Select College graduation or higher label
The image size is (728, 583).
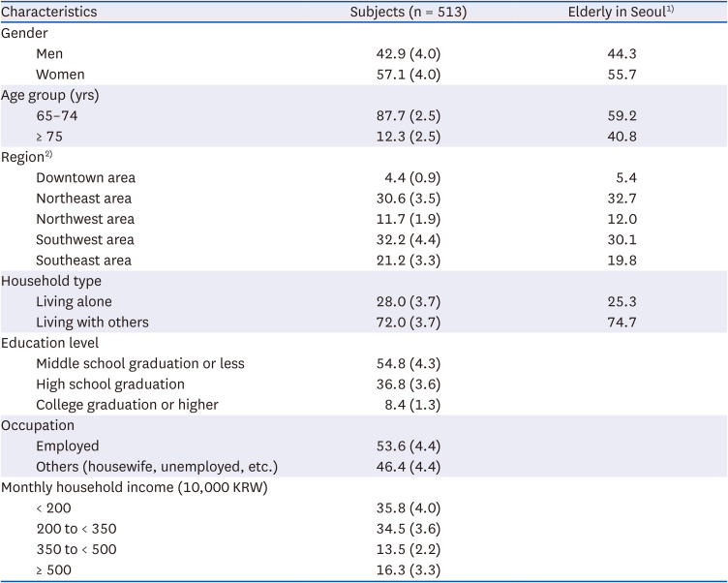[x=127, y=405]
